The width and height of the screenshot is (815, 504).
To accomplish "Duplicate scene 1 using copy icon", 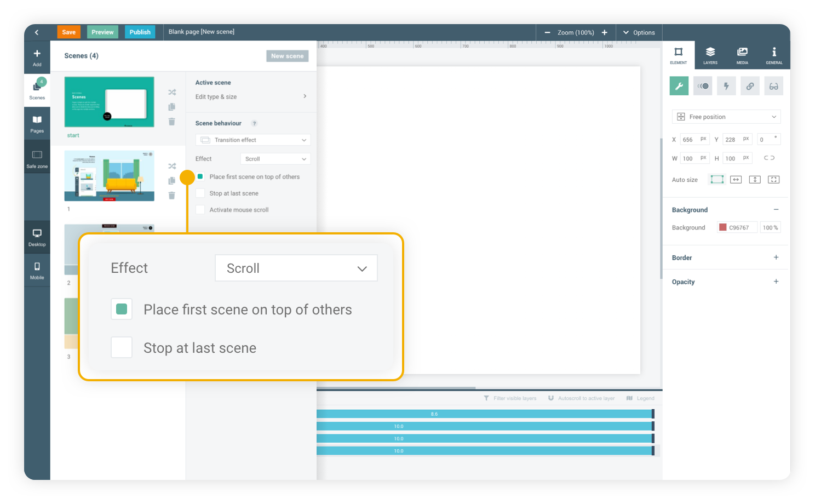I will click(x=171, y=181).
